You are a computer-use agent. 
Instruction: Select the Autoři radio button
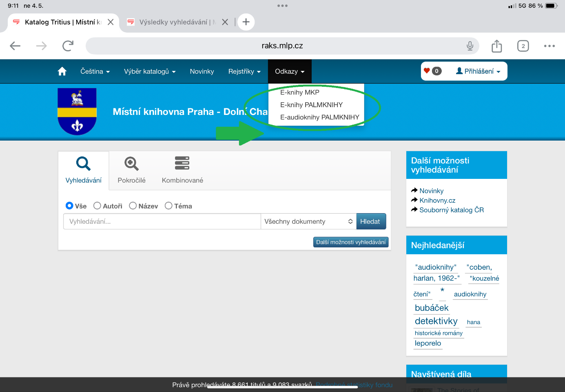pos(97,206)
